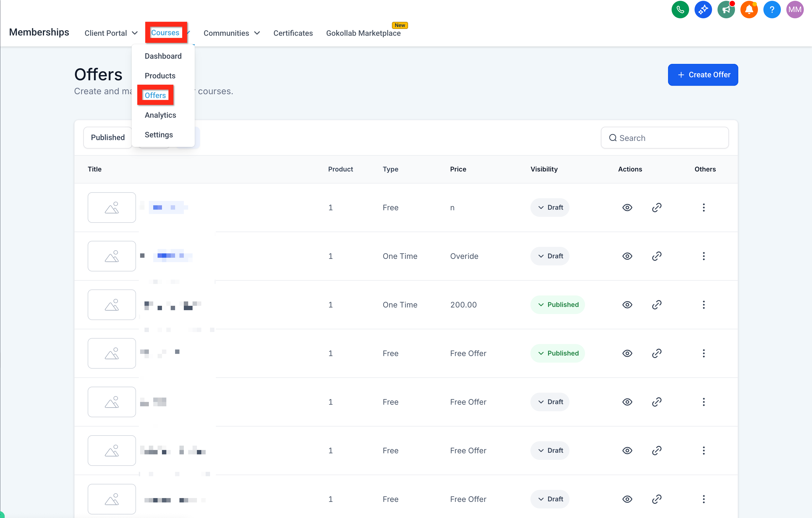Open the orange notifications bell
Screen dimensions: 812x518
click(749, 10)
